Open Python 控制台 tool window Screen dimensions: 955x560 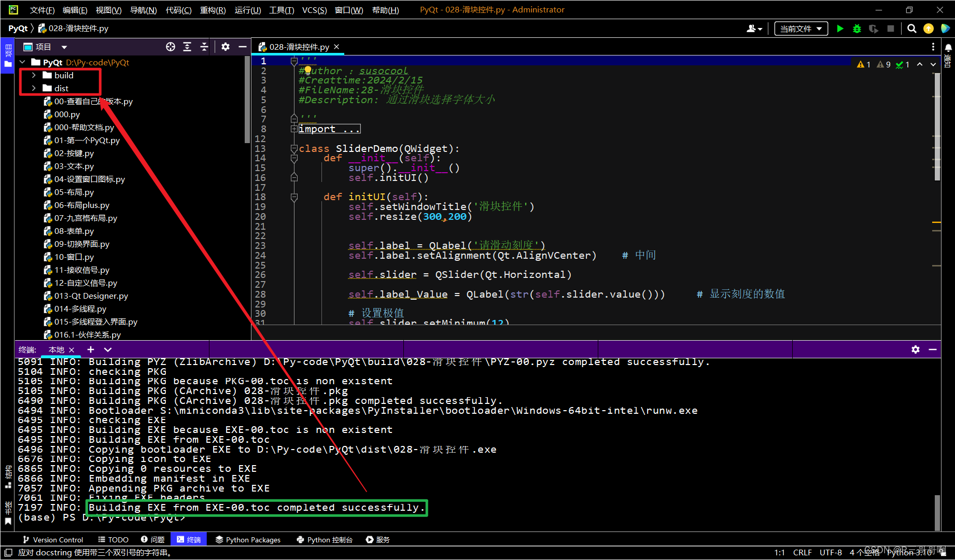(x=325, y=539)
